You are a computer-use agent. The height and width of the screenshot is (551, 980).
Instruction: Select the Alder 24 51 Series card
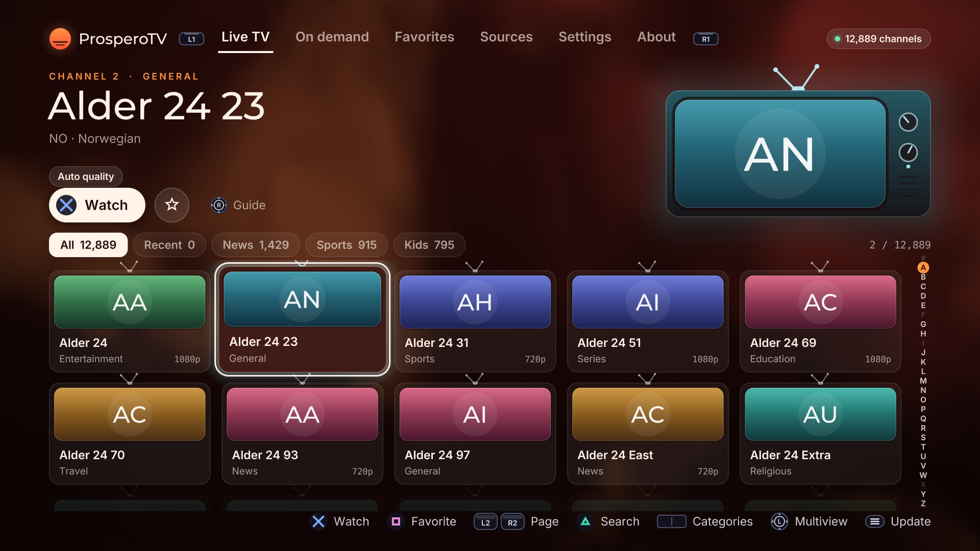648,321
